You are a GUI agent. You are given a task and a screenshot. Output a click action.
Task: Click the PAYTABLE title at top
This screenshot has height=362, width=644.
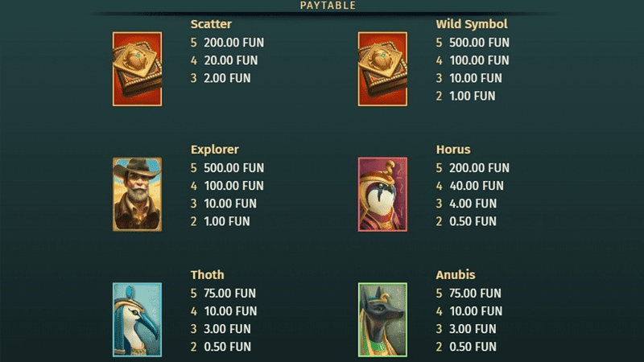(x=328, y=6)
